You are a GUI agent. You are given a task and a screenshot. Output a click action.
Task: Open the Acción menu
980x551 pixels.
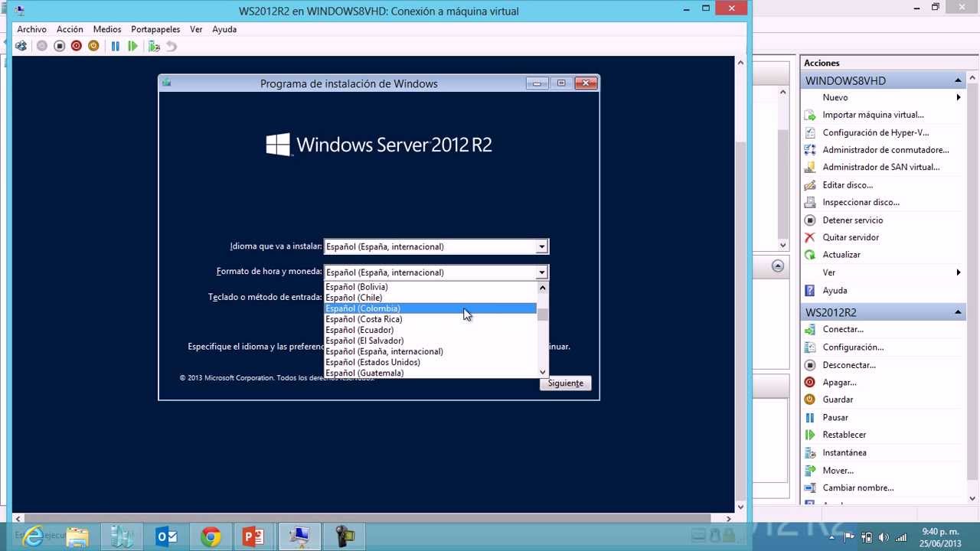(70, 29)
